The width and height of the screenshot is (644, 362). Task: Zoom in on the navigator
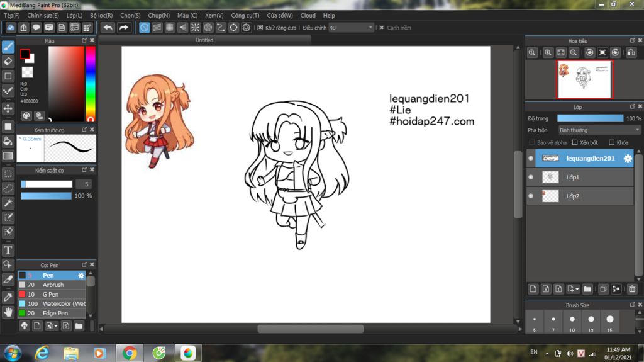tap(548, 53)
